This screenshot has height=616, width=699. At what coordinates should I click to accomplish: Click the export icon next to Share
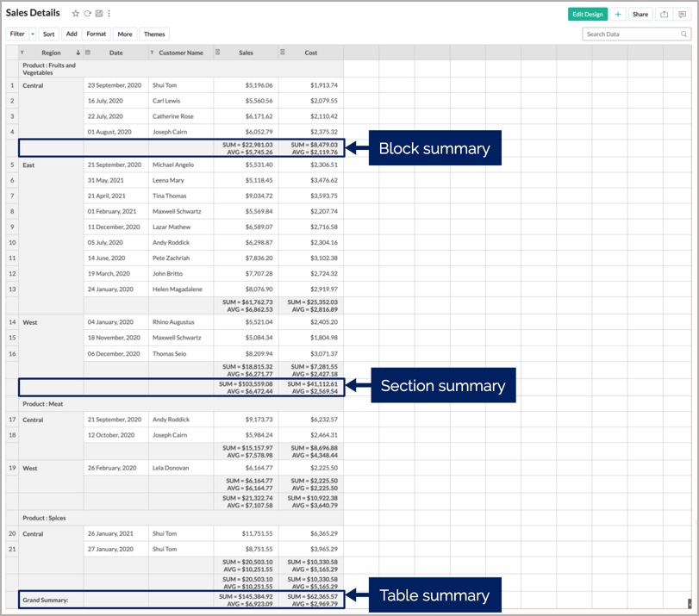coord(665,15)
